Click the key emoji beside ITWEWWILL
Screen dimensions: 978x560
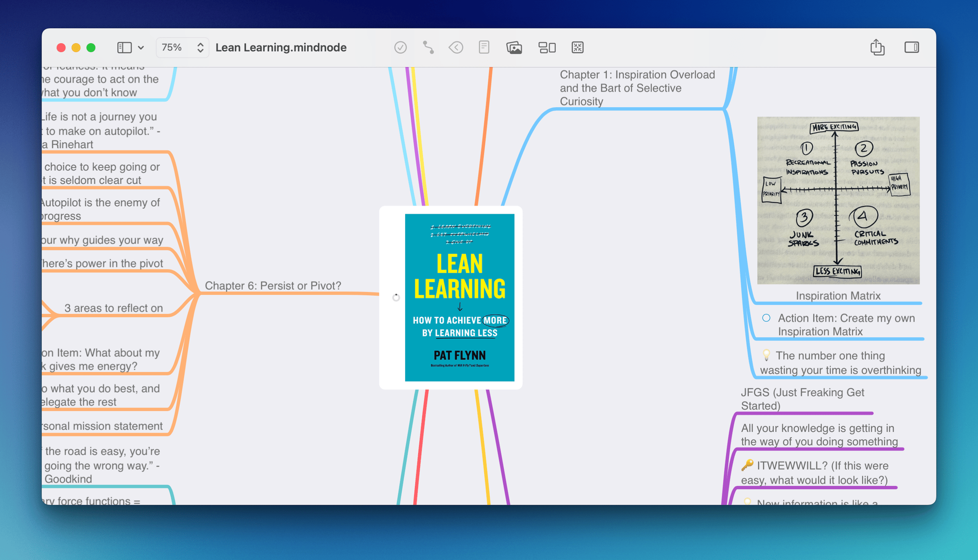coord(747,466)
